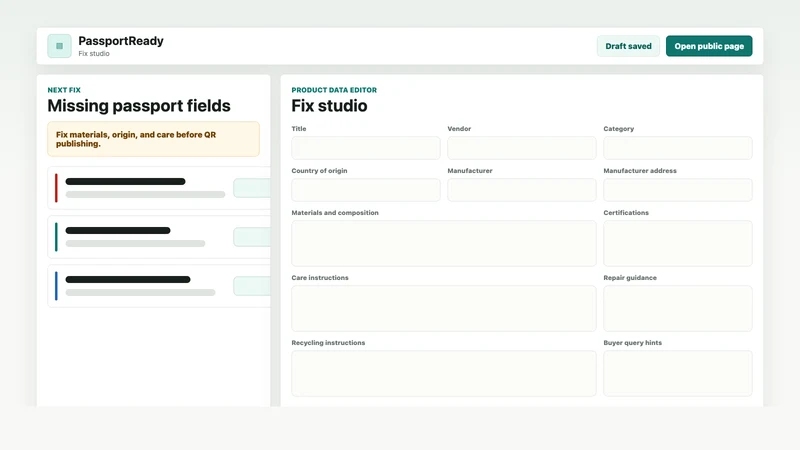
Task: Click the Draft saved button
Action: click(x=628, y=46)
